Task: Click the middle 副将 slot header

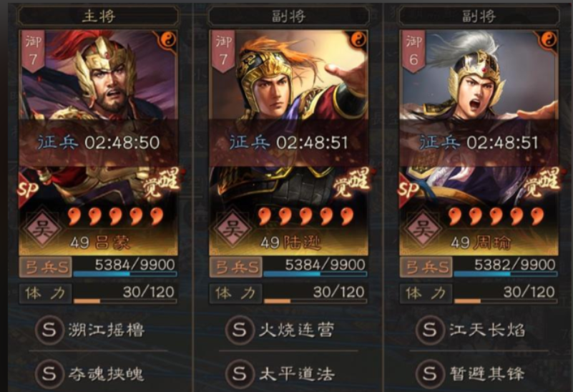Action: (x=288, y=16)
